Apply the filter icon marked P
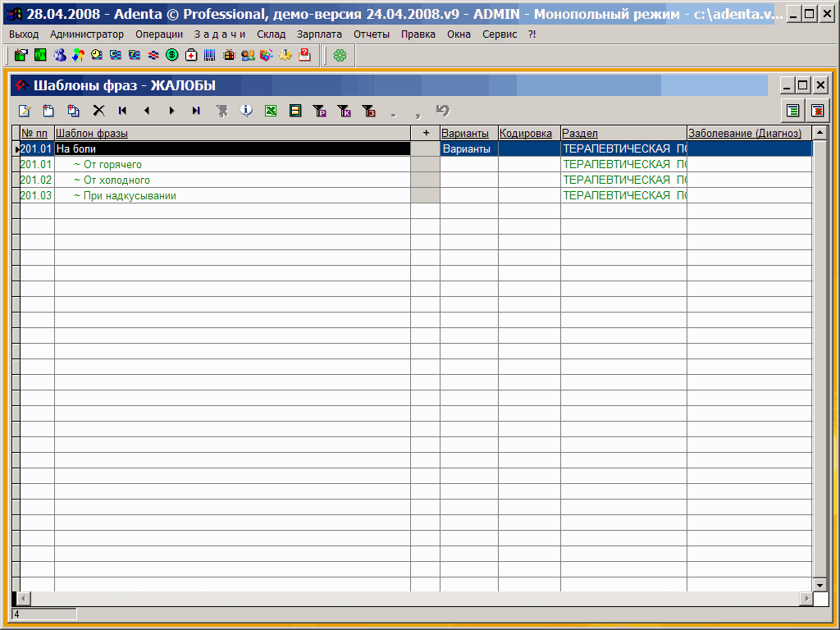 point(320,111)
